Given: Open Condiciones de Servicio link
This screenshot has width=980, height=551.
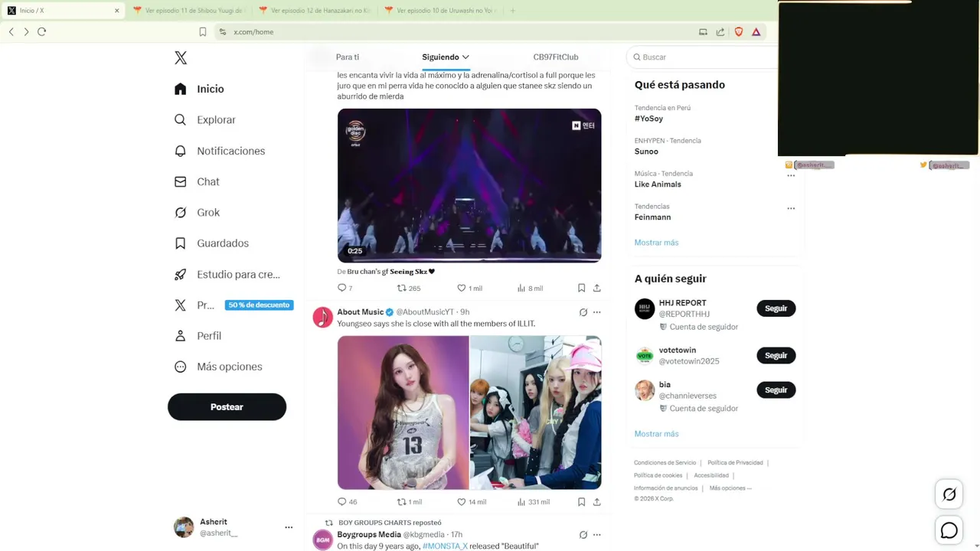Looking at the screenshot, I should coord(665,463).
